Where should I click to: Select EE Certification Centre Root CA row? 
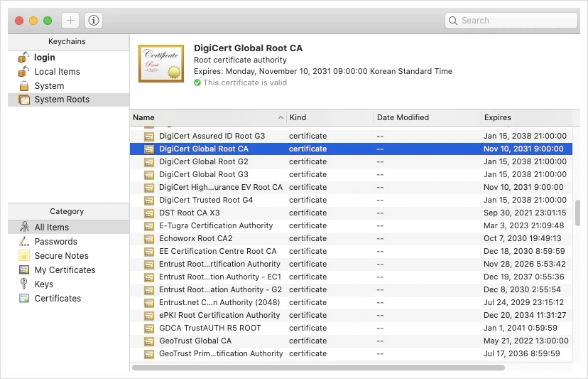351,251
